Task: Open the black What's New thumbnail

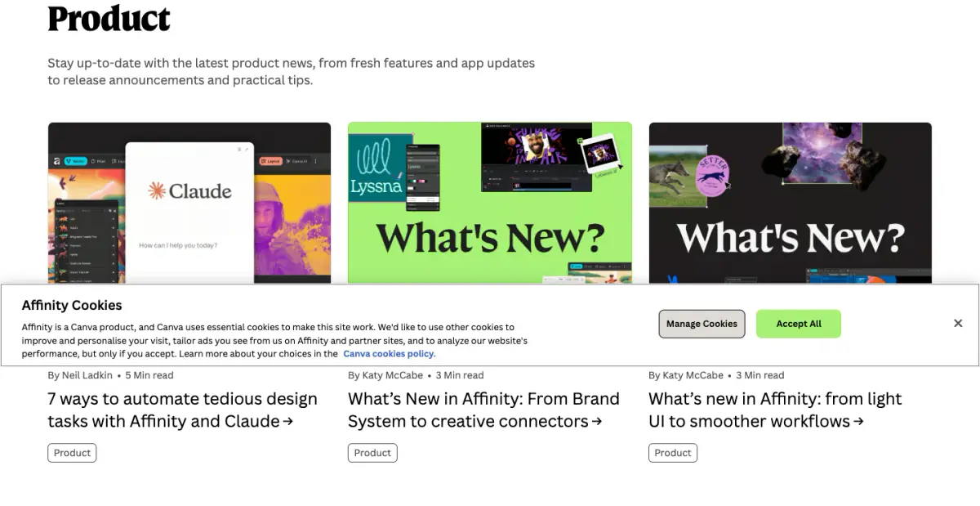Action: coord(790,203)
